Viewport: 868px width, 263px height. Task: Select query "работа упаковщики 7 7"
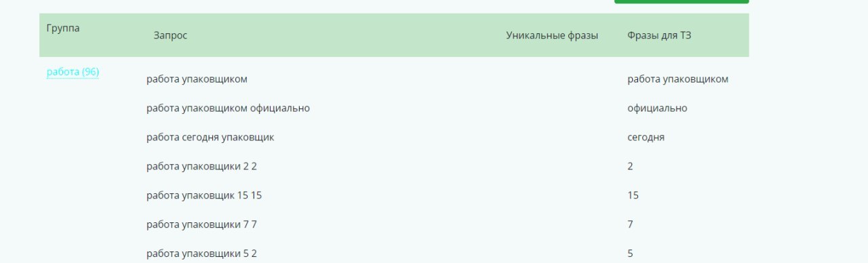[201, 225]
